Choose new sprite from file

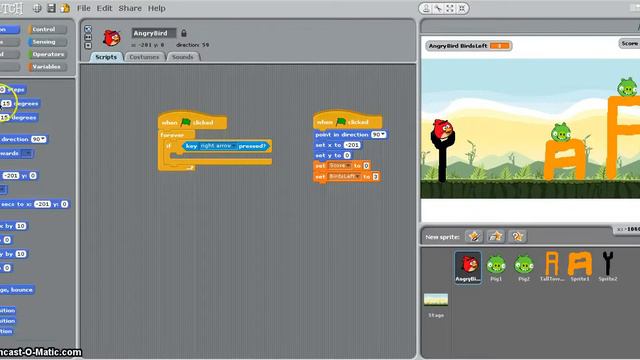click(x=496, y=236)
